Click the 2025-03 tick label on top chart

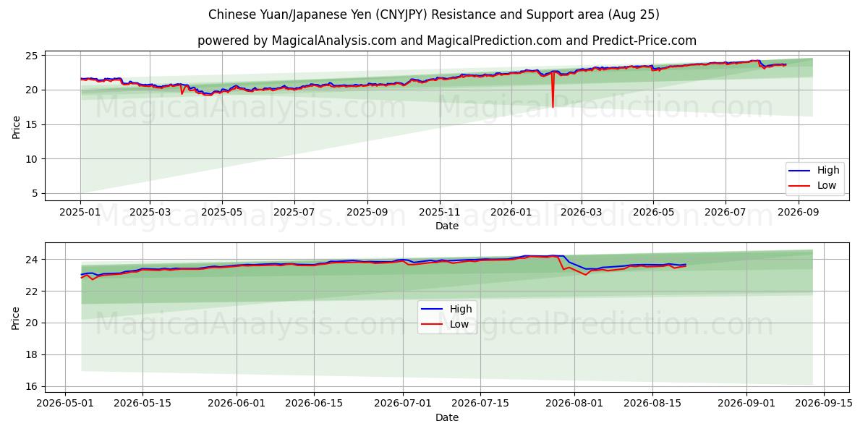[x=150, y=213]
